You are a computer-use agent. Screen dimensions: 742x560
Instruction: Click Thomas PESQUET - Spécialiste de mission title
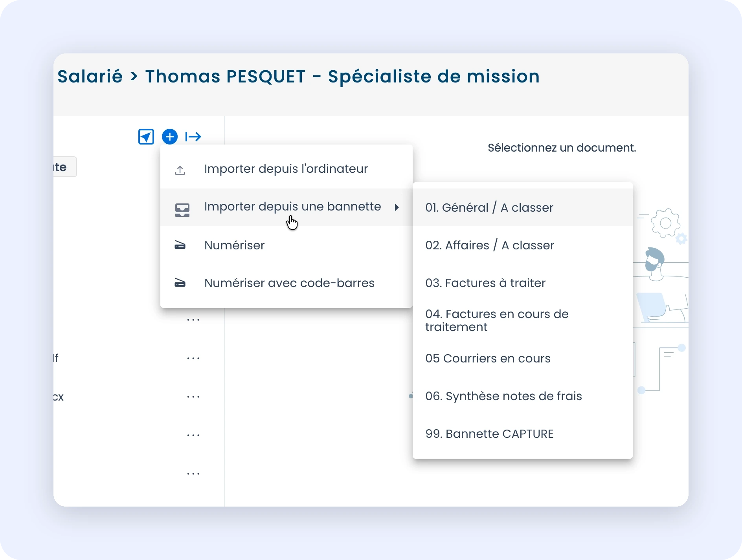(342, 77)
